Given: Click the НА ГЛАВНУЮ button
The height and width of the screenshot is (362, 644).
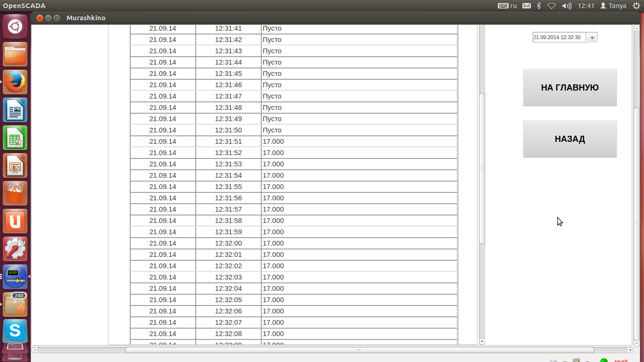Looking at the screenshot, I should (570, 88).
